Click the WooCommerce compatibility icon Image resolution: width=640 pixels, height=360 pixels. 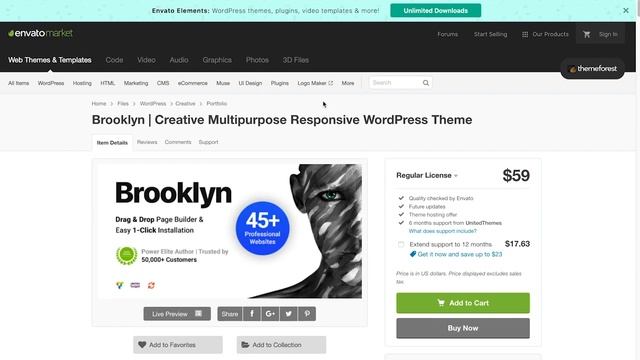pyautogui.click(x=135, y=285)
